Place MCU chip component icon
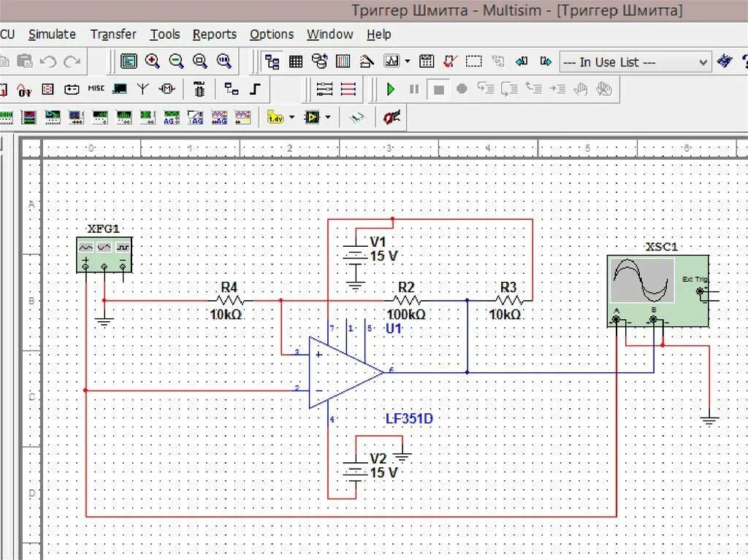This screenshot has width=748, height=560. click(x=199, y=89)
